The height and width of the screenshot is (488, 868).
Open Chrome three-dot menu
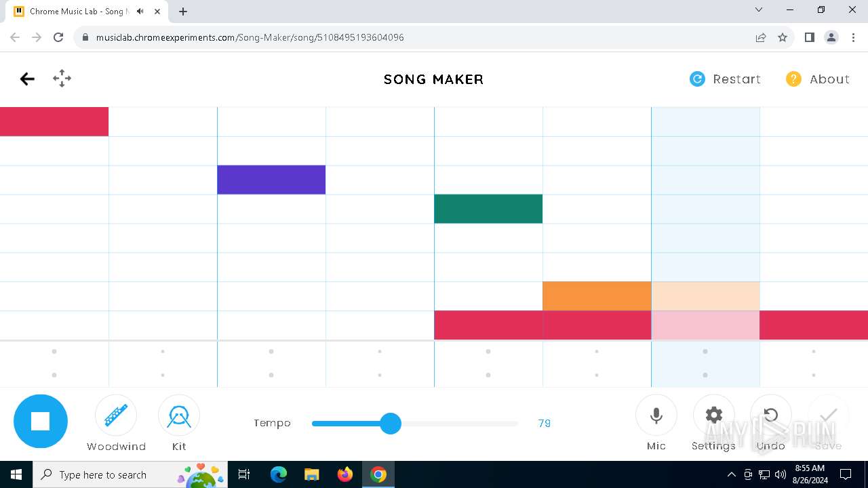(x=853, y=37)
